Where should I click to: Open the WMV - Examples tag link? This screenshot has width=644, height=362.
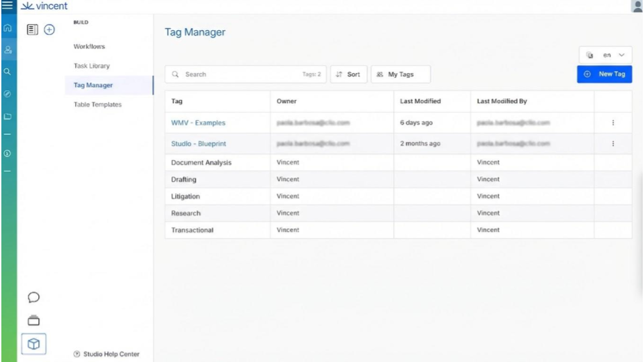pyautogui.click(x=198, y=123)
